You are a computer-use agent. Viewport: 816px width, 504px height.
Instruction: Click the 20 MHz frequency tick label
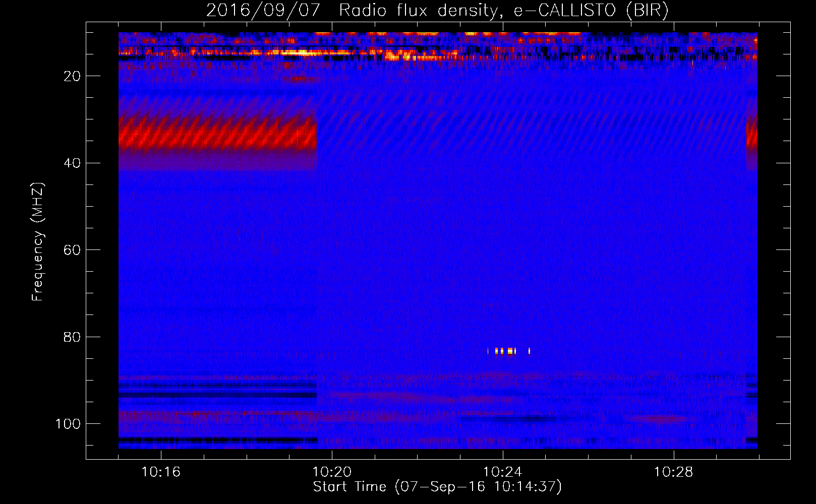coord(73,76)
